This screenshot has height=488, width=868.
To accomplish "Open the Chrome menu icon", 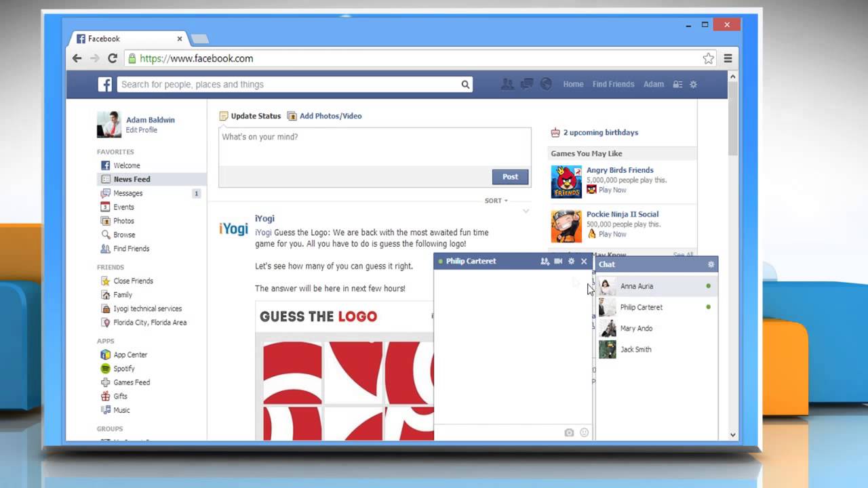I will point(728,58).
